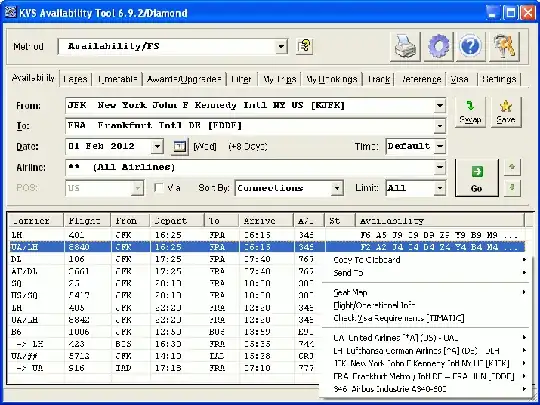Switch to the Timetables tab
This screenshot has width=540, height=405.
117,79
